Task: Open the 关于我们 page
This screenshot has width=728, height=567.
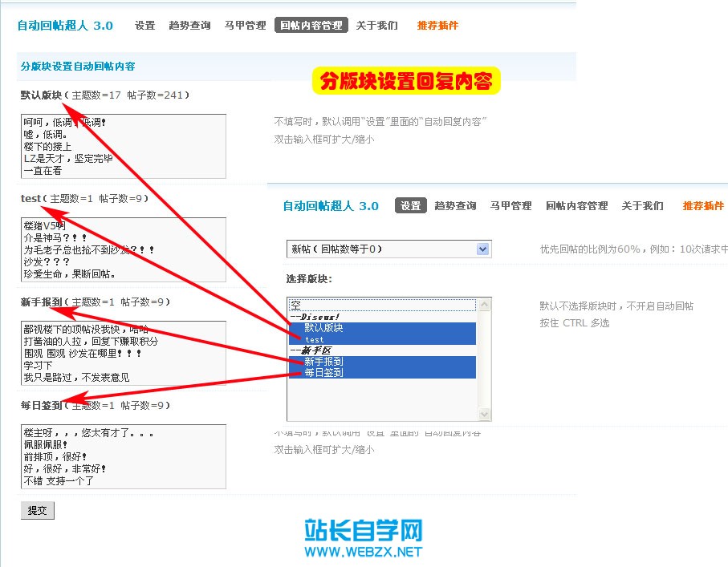Action: pyautogui.click(x=377, y=25)
